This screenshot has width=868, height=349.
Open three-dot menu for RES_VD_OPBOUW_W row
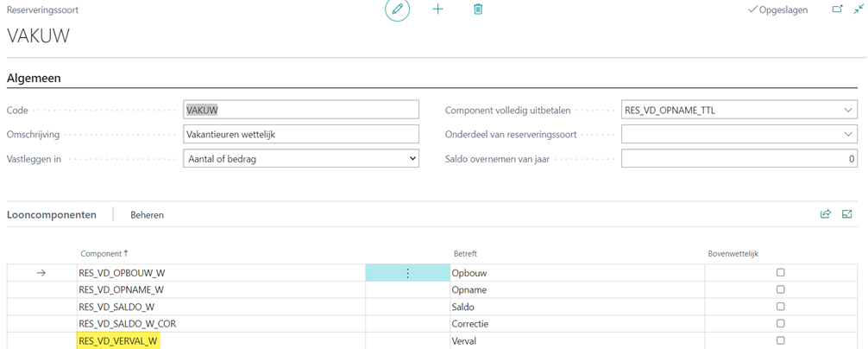[x=408, y=273]
